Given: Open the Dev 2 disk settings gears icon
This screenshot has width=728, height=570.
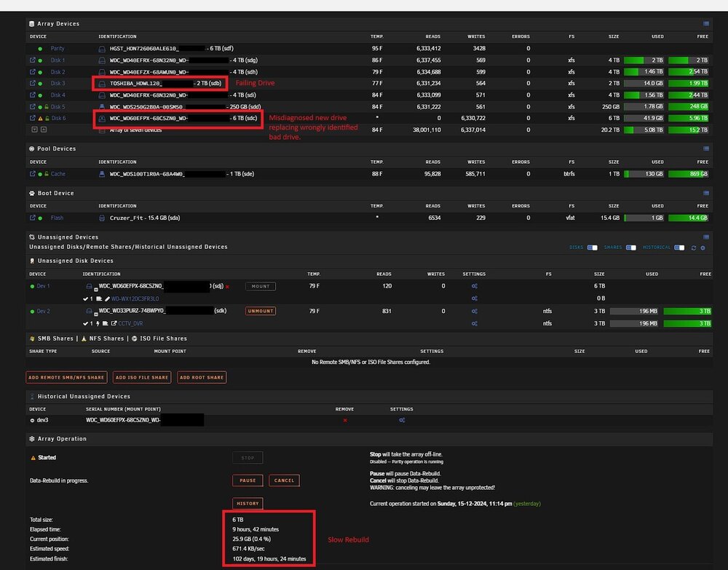Looking at the screenshot, I should 474,311.
